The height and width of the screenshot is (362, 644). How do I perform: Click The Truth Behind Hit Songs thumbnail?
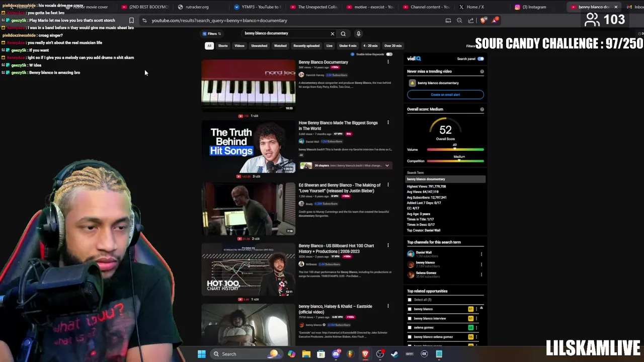[249, 147]
